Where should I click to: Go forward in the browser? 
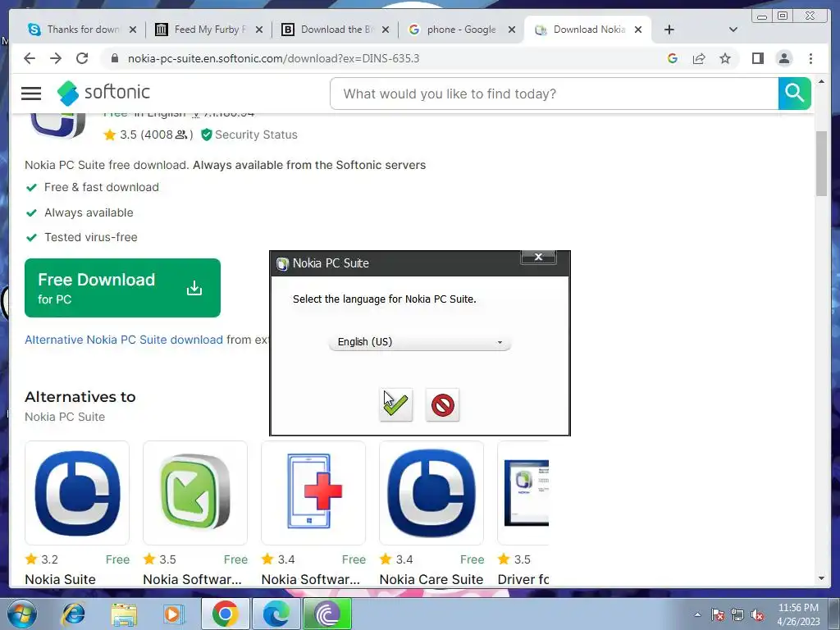56,58
